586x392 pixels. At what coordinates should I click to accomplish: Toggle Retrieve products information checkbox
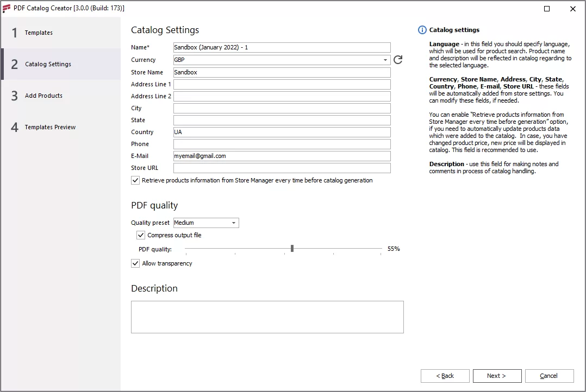click(x=135, y=180)
